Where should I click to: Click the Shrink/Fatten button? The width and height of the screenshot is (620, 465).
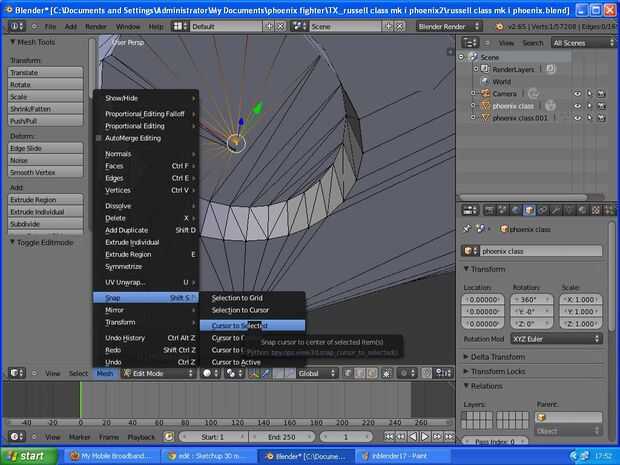click(45, 109)
